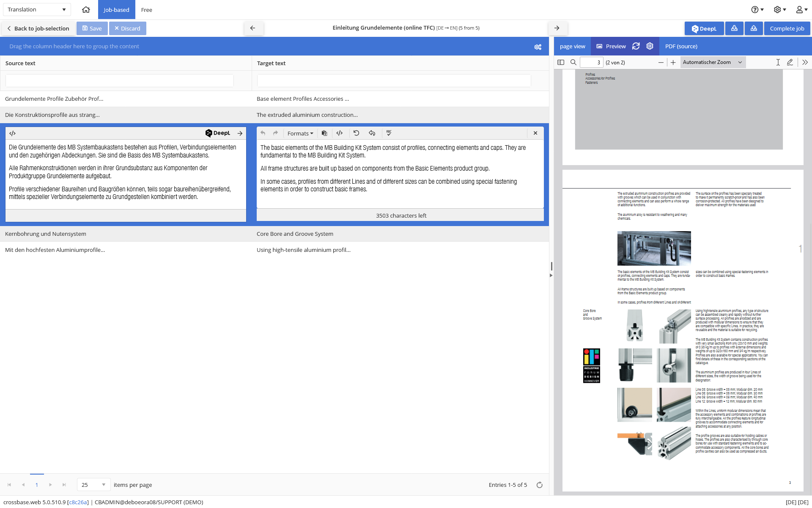Collapse the preview panel splitter arrow
This screenshot has width=812, height=508.
pyautogui.click(x=551, y=275)
